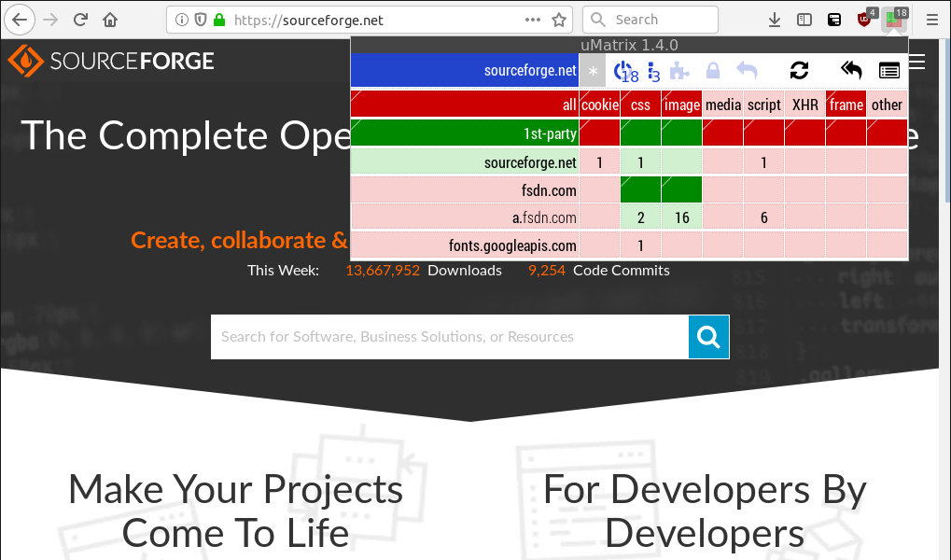Click the 'Make Your Projects Come To Life' heading
The width and height of the screenshot is (951, 560).
click(235, 511)
